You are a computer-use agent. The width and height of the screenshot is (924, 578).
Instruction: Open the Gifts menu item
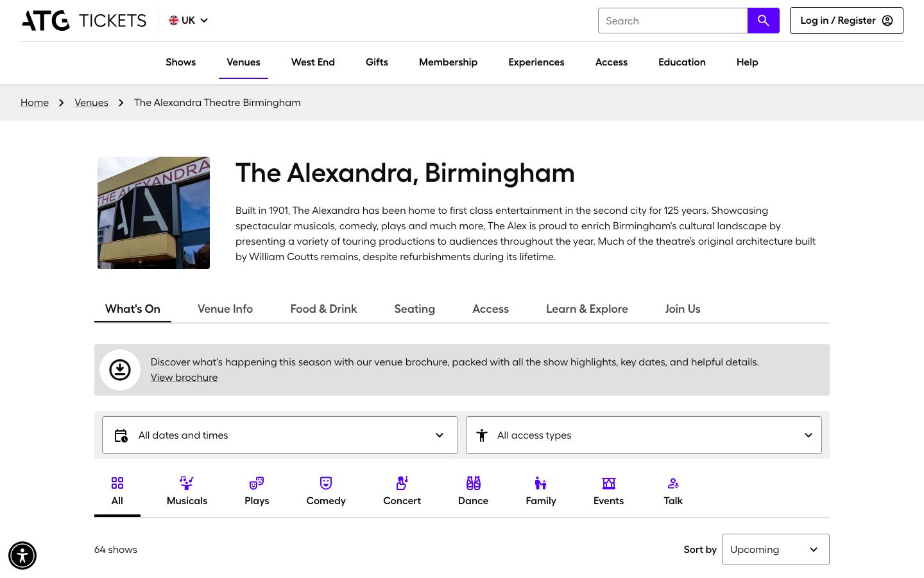pos(377,62)
